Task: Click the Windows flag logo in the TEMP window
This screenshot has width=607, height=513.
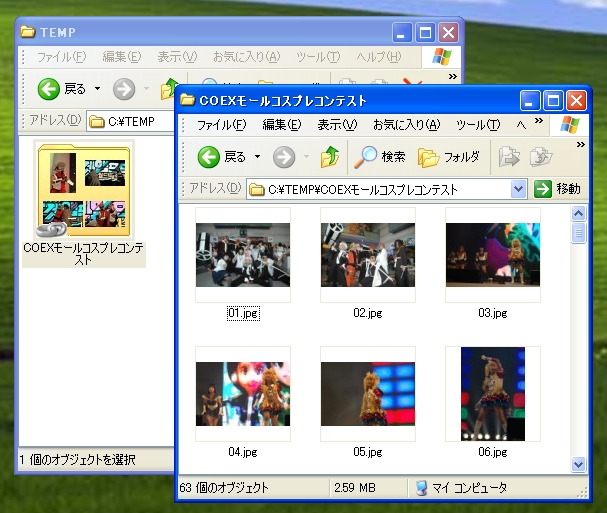Action: coord(442,57)
